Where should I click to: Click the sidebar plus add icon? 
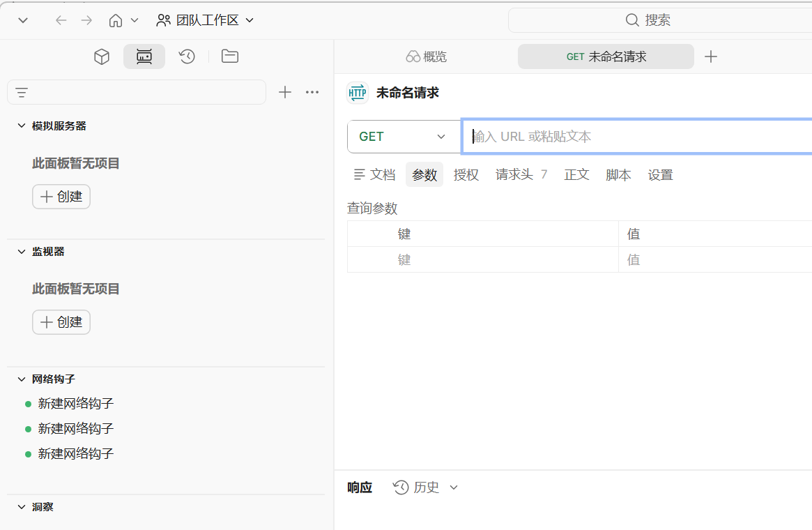285,92
